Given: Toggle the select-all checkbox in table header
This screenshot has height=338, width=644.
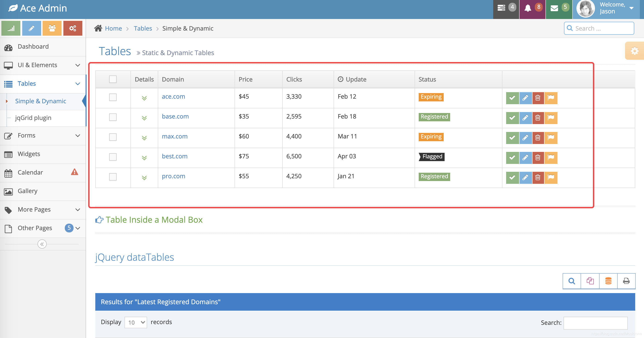Looking at the screenshot, I should tap(113, 79).
